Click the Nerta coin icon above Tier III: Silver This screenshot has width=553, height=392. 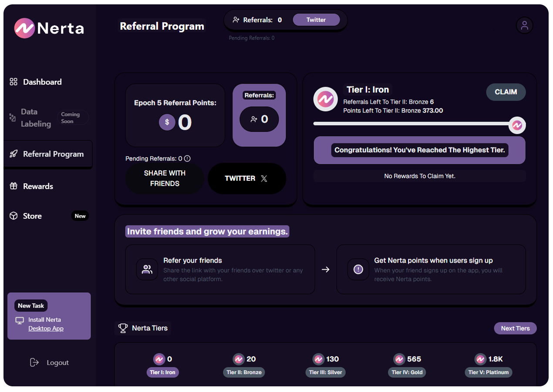coord(319,359)
